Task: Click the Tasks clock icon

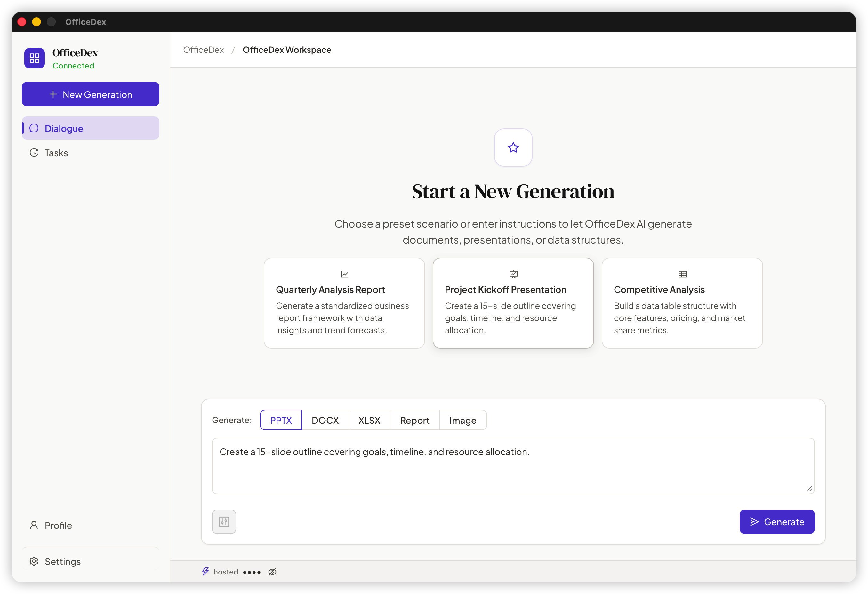Action: coord(34,152)
